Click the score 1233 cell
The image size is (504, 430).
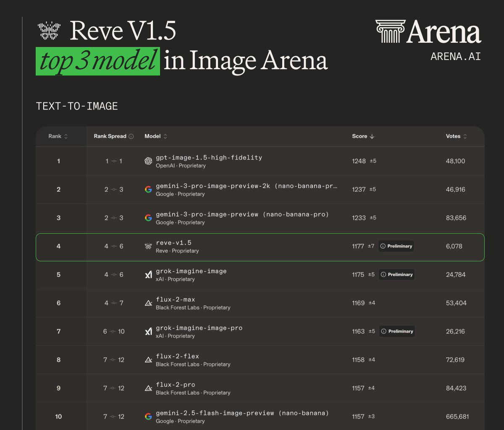pyautogui.click(x=364, y=218)
